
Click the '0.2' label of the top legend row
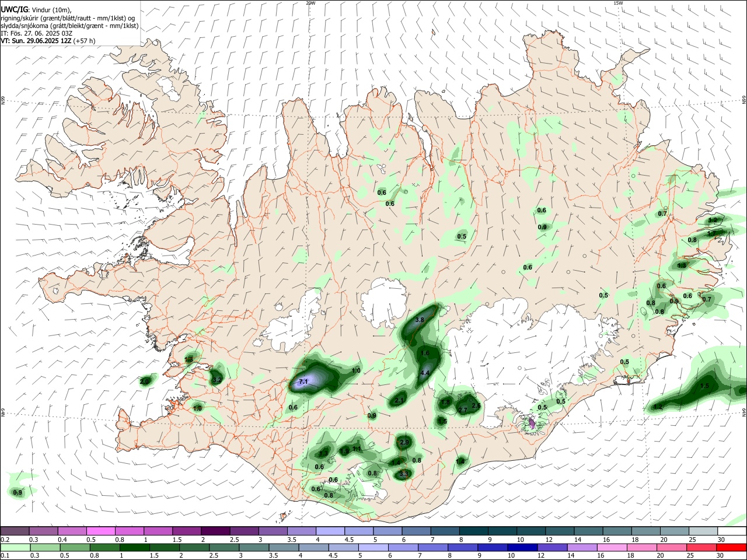point(5,540)
